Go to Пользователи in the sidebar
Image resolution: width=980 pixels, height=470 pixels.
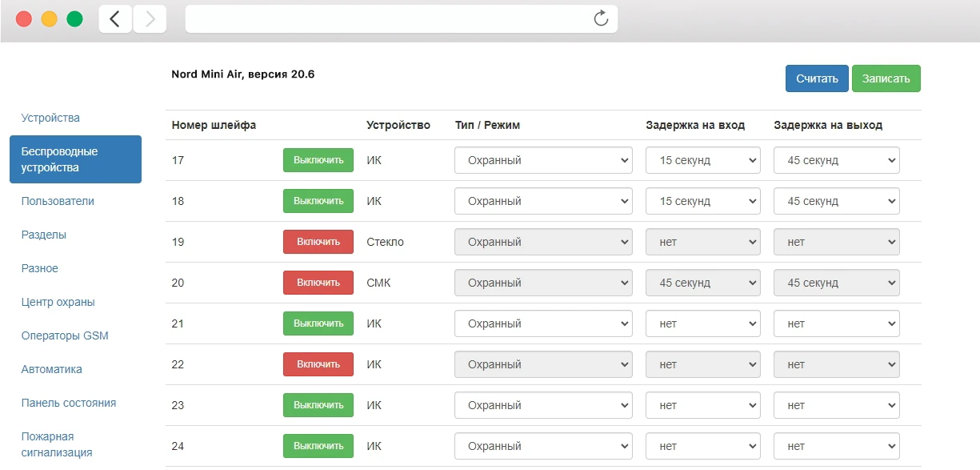(58, 201)
